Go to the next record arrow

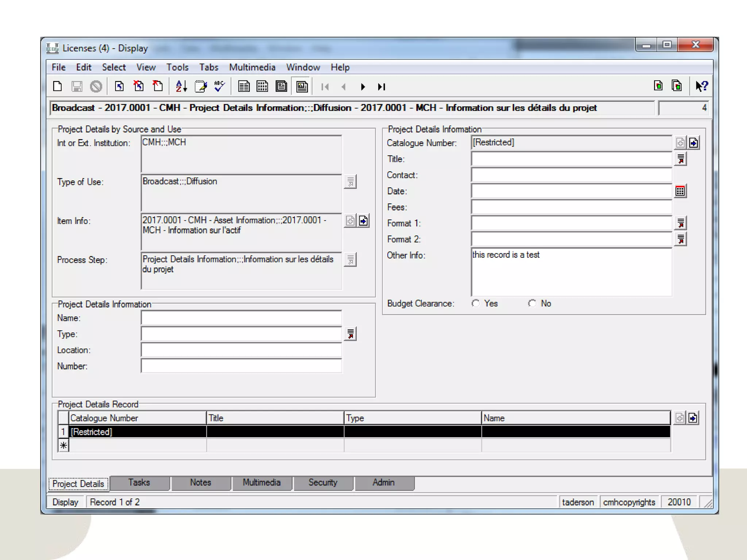click(x=363, y=87)
